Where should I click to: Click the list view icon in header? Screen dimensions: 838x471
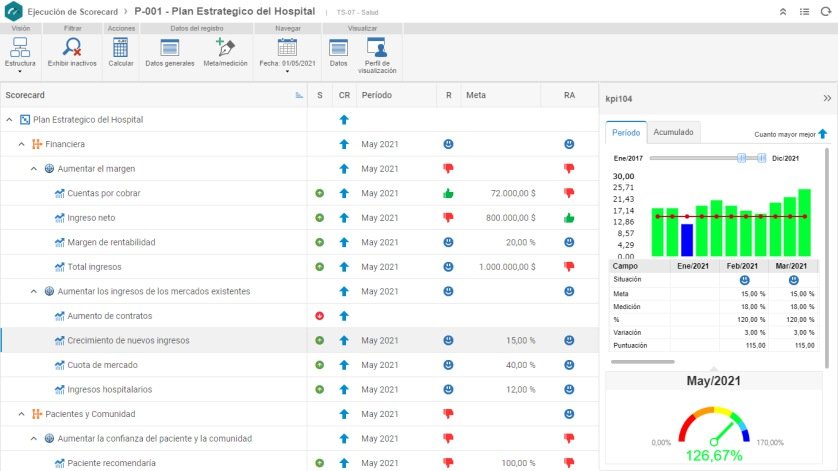click(x=804, y=12)
